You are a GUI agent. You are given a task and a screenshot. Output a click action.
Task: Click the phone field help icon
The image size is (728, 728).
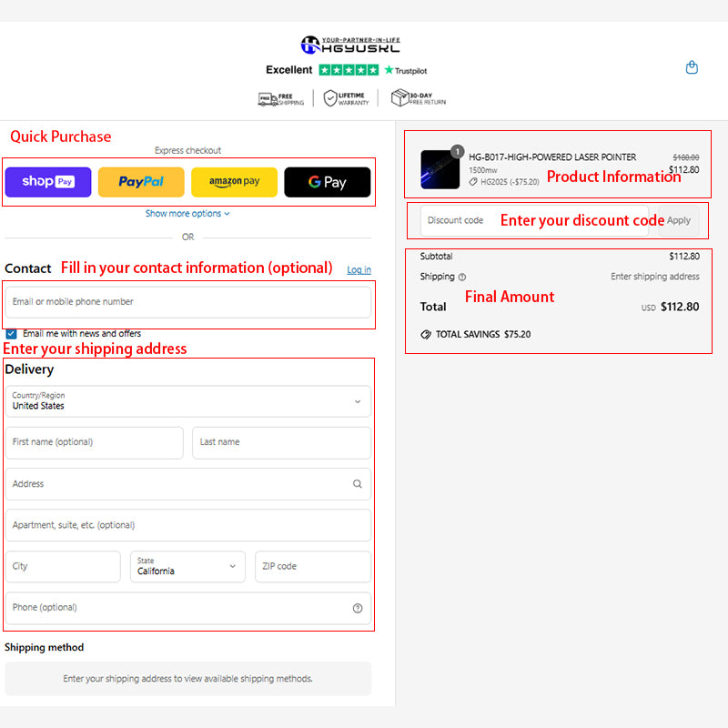pyautogui.click(x=358, y=608)
